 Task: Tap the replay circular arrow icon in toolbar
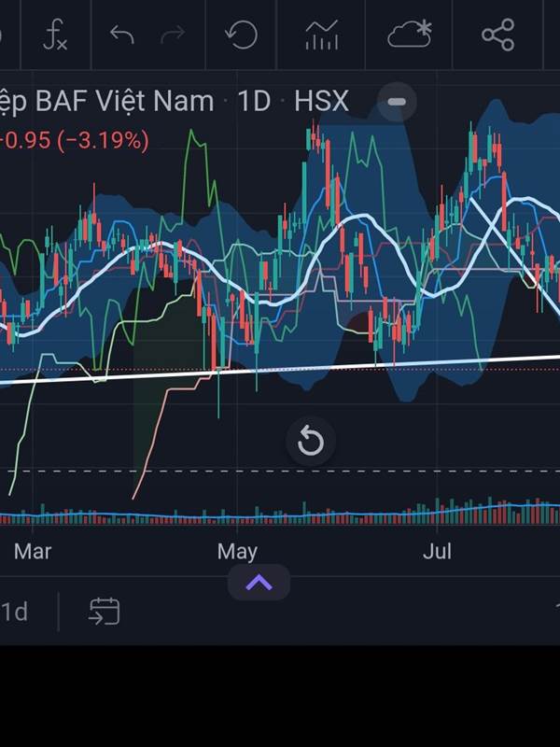(241, 35)
